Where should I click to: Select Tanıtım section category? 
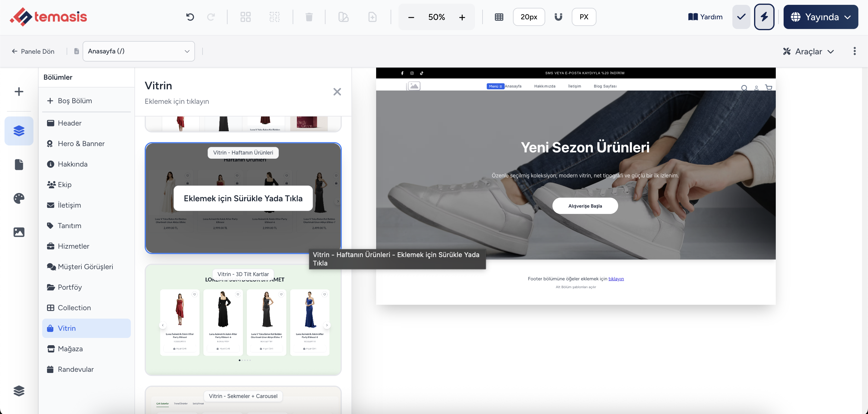click(86, 226)
